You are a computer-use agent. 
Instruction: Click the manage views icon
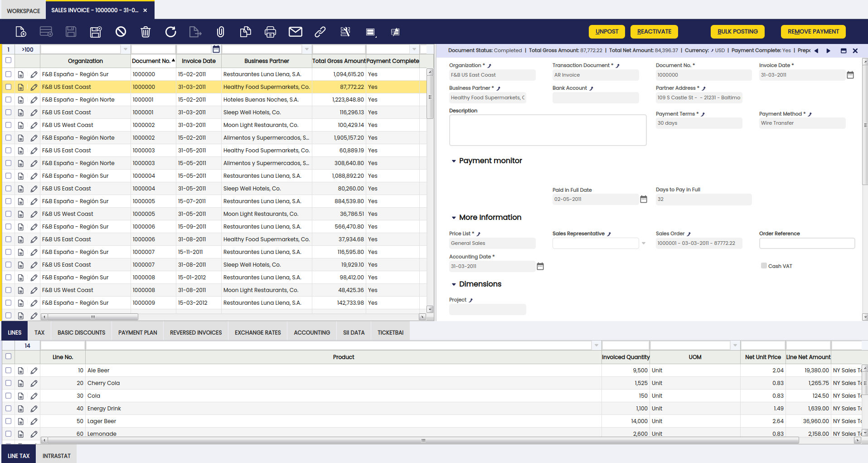click(x=371, y=32)
